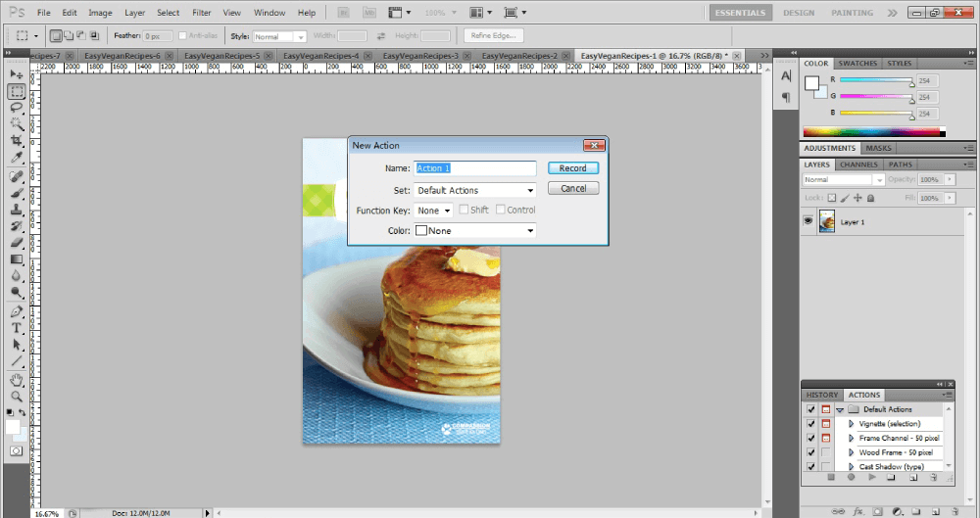Collapse the Default Actions folder
980x518 pixels.
pos(840,409)
